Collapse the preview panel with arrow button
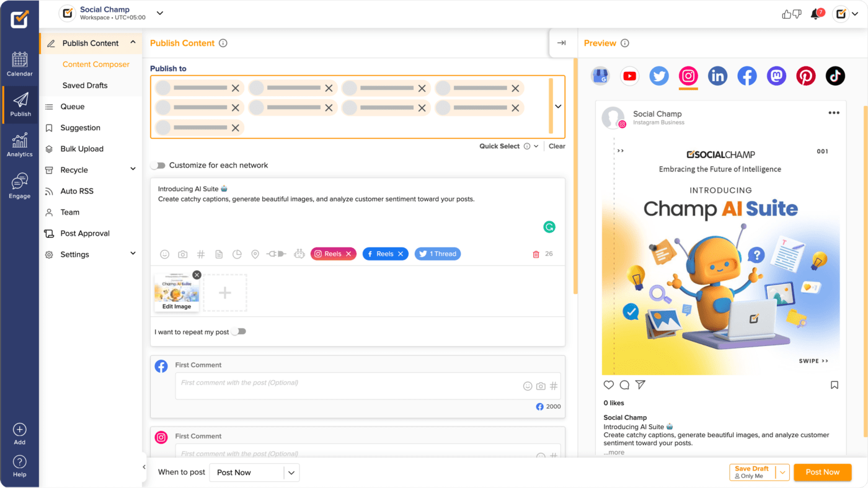Screen dimensions: 868x488 tap(561, 43)
